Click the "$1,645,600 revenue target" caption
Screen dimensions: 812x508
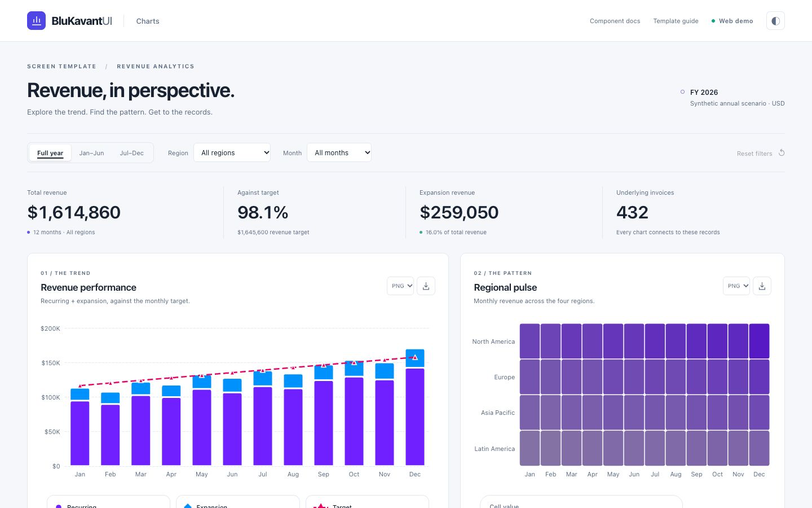click(x=273, y=233)
